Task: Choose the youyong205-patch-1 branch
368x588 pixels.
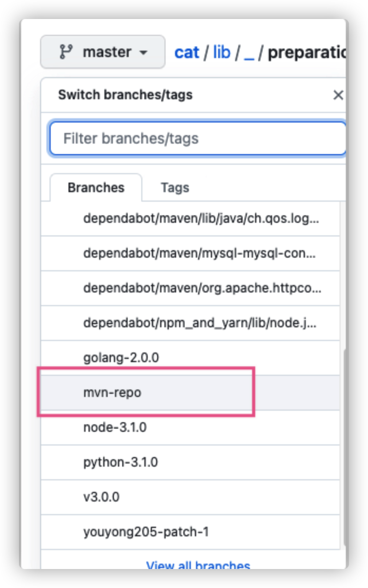Action: point(146,532)
